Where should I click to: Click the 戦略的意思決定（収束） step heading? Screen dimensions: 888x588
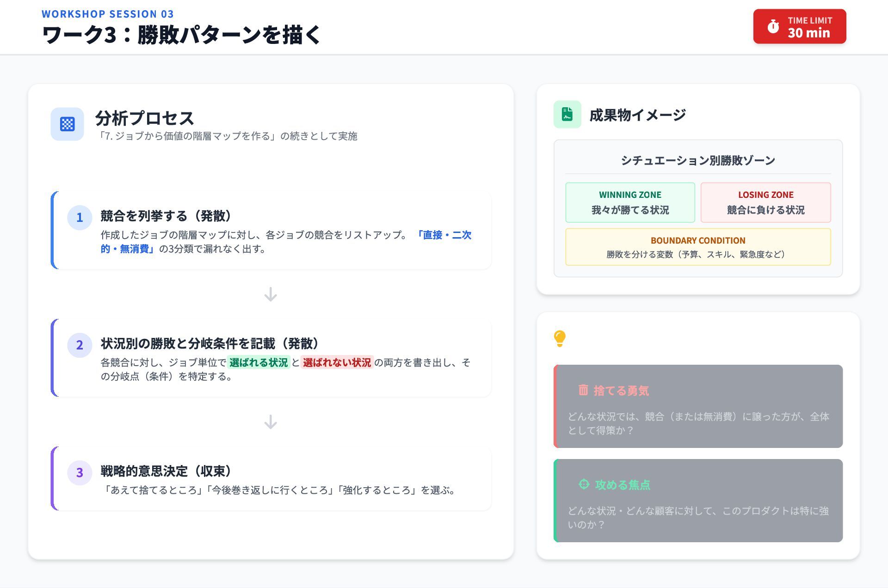point(166,471)
